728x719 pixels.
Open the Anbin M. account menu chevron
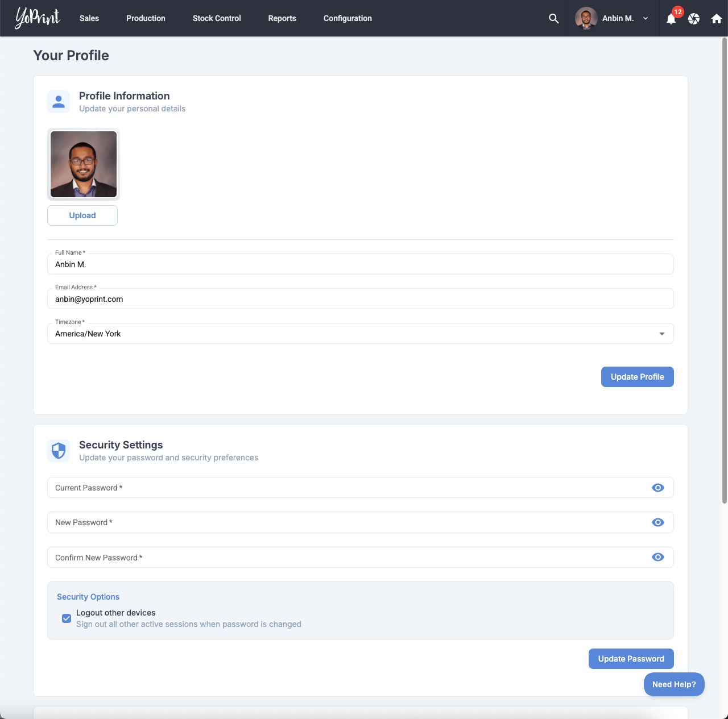click(x=646, y=18)
